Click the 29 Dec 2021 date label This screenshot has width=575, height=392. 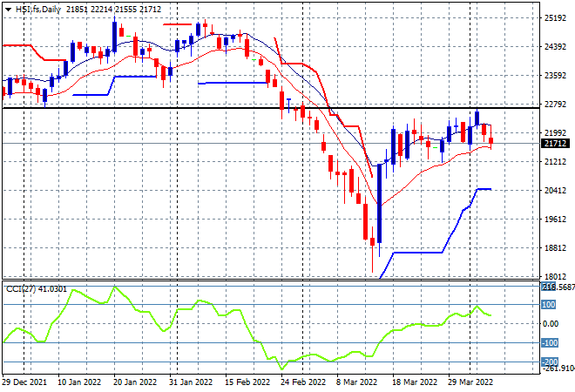[24, 382]
